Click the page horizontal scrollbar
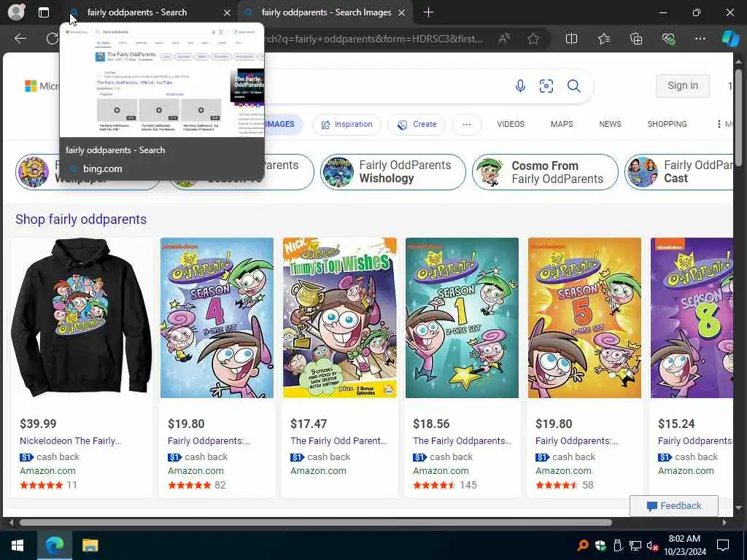Image resolution: width=747 pixels, height=560 pixels. tap(315, 522)
